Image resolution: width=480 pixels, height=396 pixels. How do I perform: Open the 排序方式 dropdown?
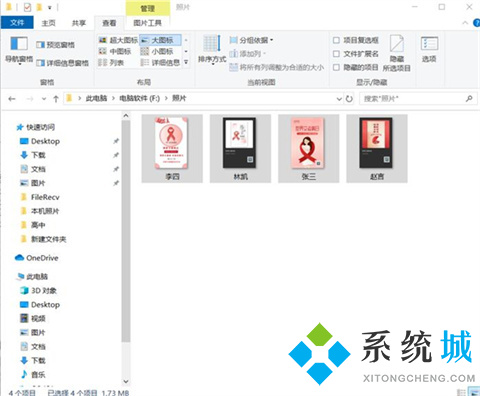tap(212, 50)
